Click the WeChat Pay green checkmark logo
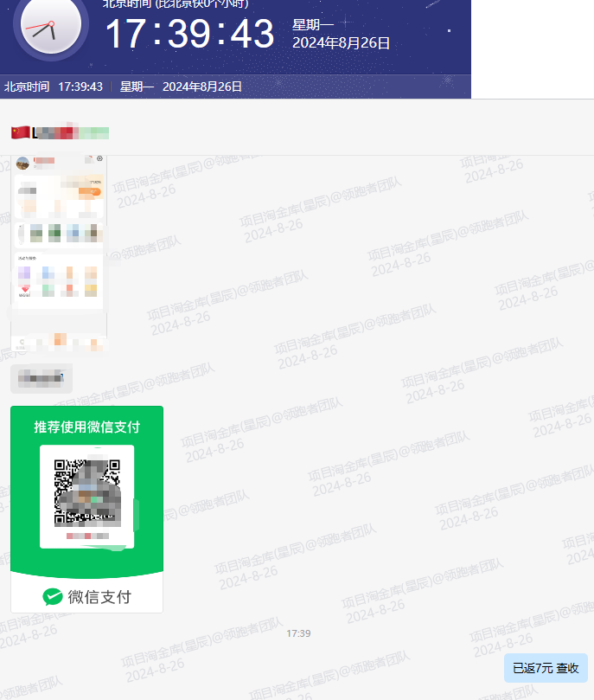The image size is (594, 700). (x=54, y=596)
